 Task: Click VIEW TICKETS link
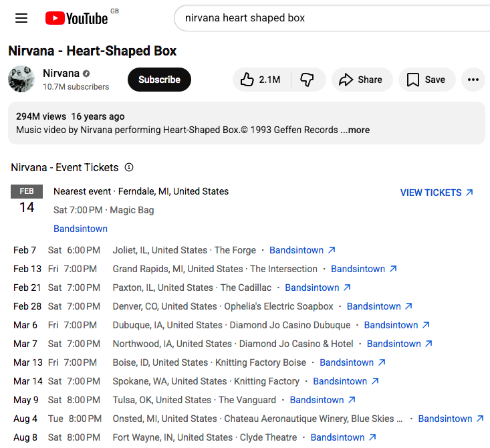click(437, 193)
